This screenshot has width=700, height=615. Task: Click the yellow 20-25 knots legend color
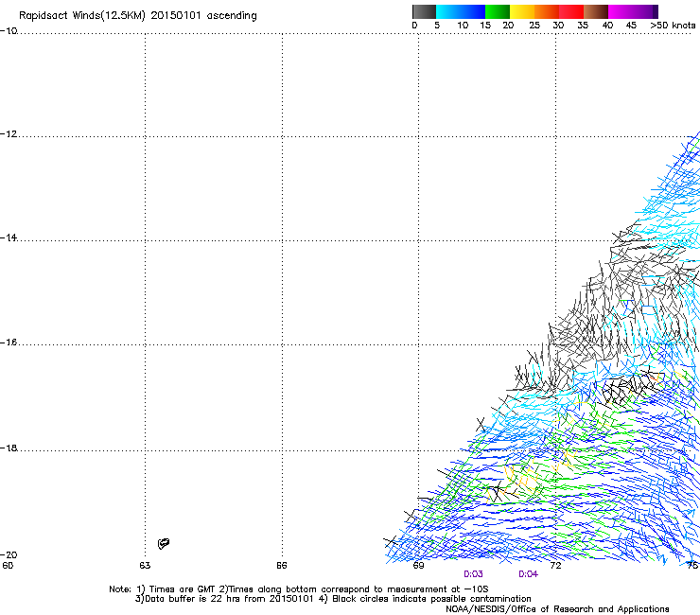(x=522, y=11)
